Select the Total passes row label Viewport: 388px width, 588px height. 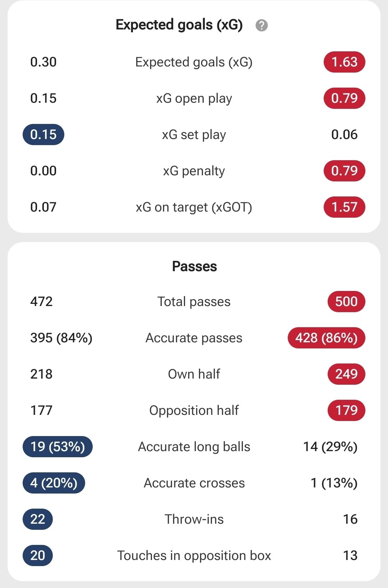(x=194, y=302)
